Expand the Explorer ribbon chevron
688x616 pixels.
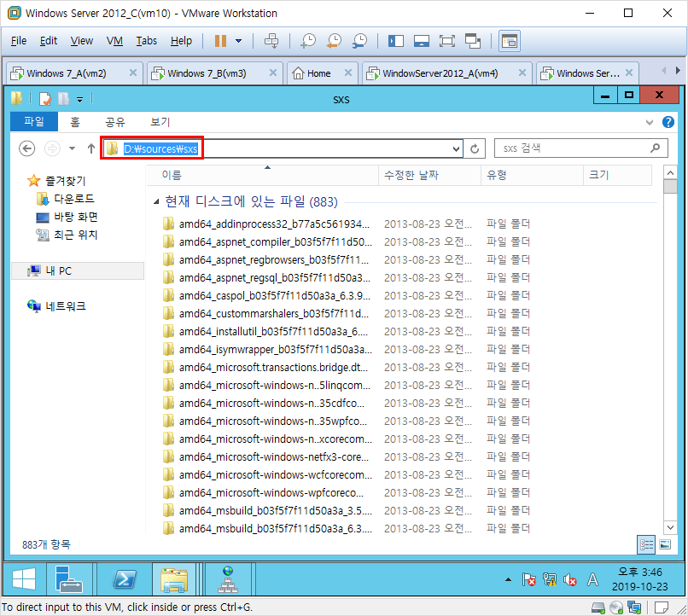point(650,122)
